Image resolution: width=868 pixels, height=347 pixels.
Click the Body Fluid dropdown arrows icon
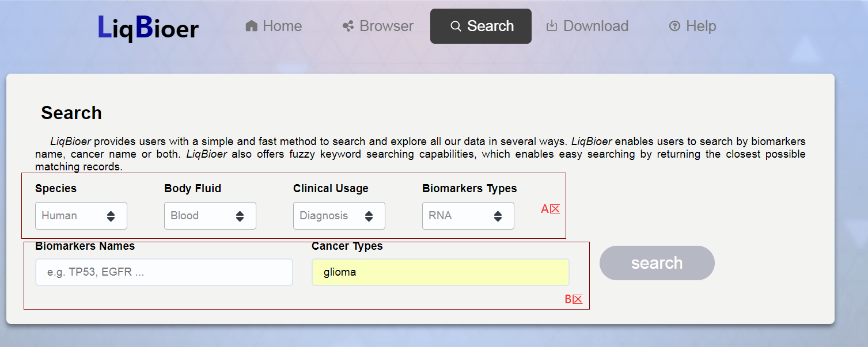[x=240, y=216]
